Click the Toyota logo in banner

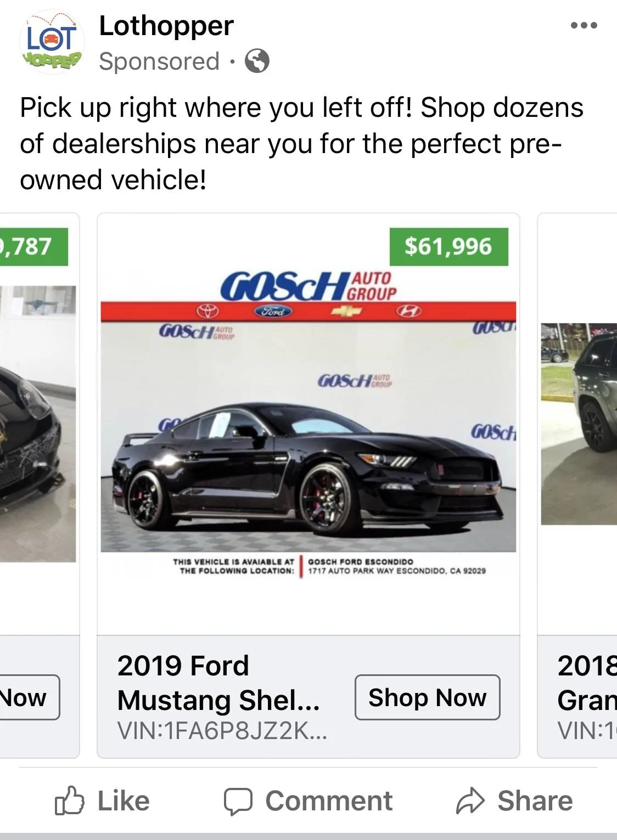(x=207, y=311)
